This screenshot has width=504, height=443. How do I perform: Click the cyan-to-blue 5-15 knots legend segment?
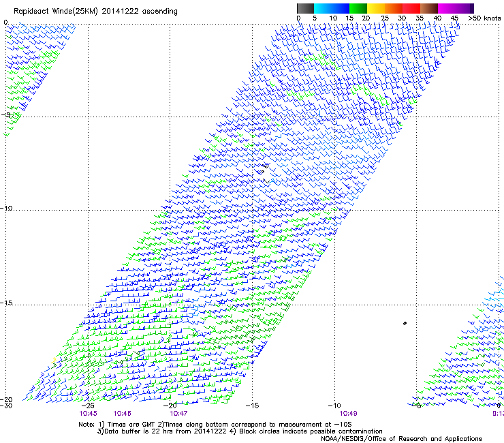[x=332, y=8]
